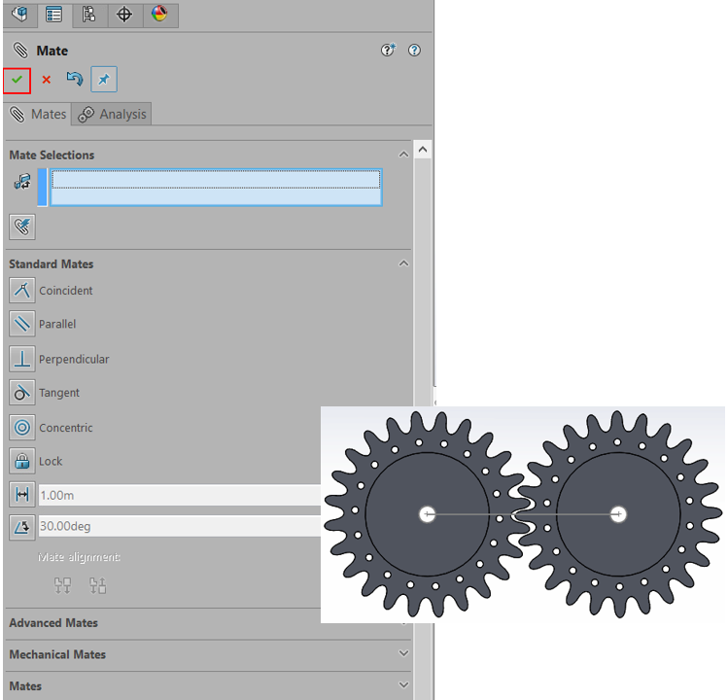Select the Parallel mate icon
Image resolution: width=728 pixels, height=700 pixels.
(21, 324)
